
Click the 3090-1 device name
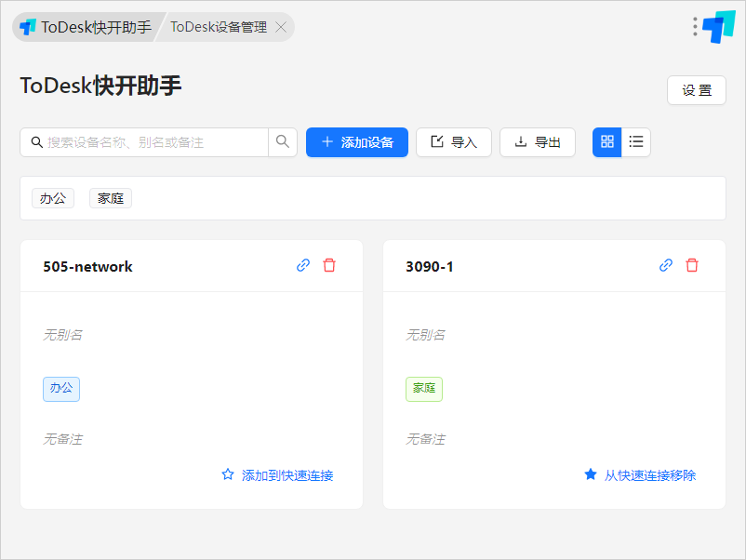point(430,266)
